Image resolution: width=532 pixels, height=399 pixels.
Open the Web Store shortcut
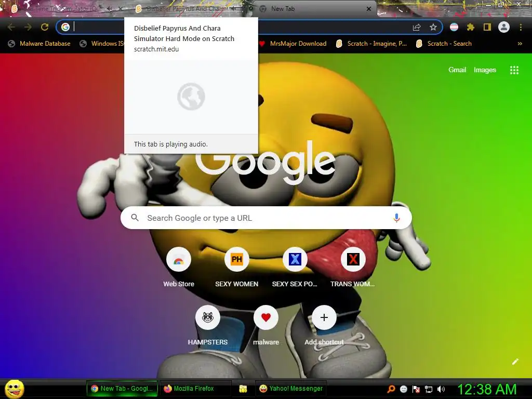(179, 268)
